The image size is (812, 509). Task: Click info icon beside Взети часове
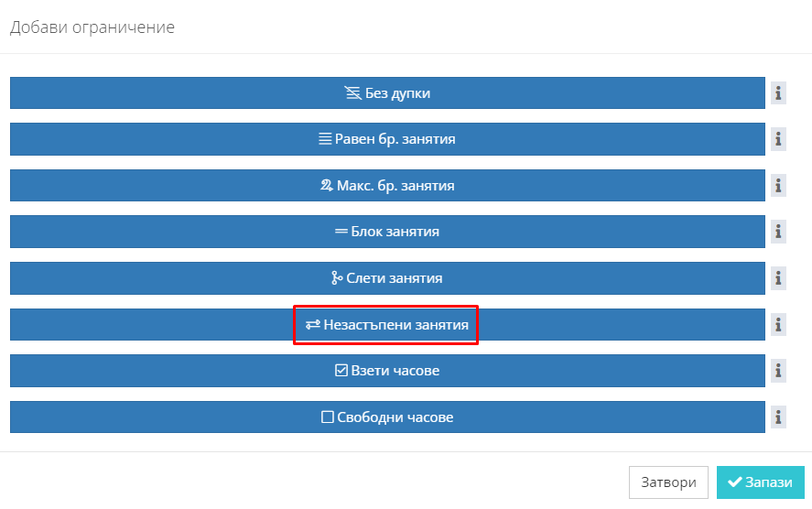click(778, 370)
